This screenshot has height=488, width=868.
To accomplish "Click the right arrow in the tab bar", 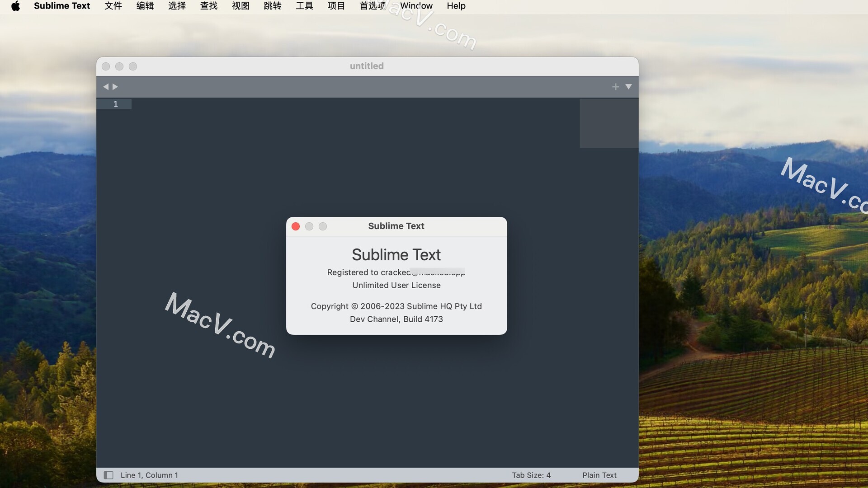I will point(116,86).
